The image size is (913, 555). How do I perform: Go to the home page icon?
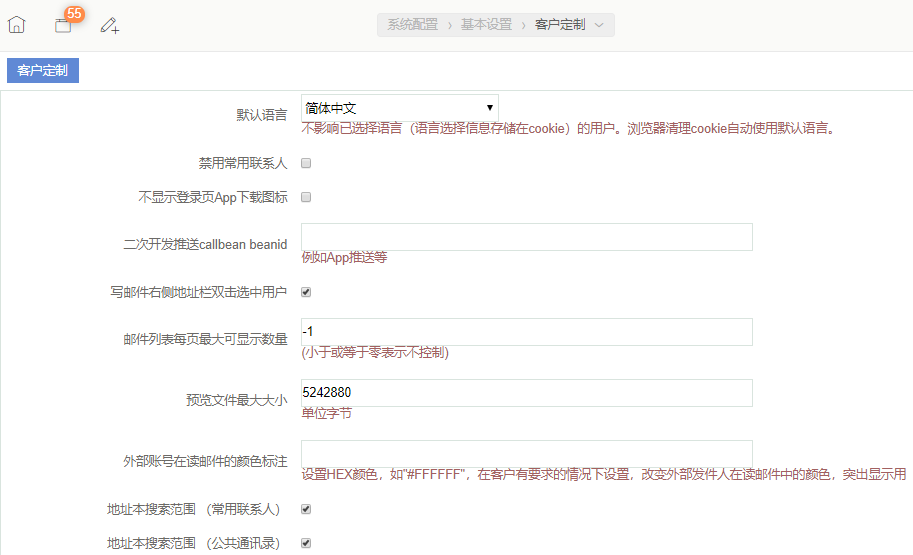16,25
